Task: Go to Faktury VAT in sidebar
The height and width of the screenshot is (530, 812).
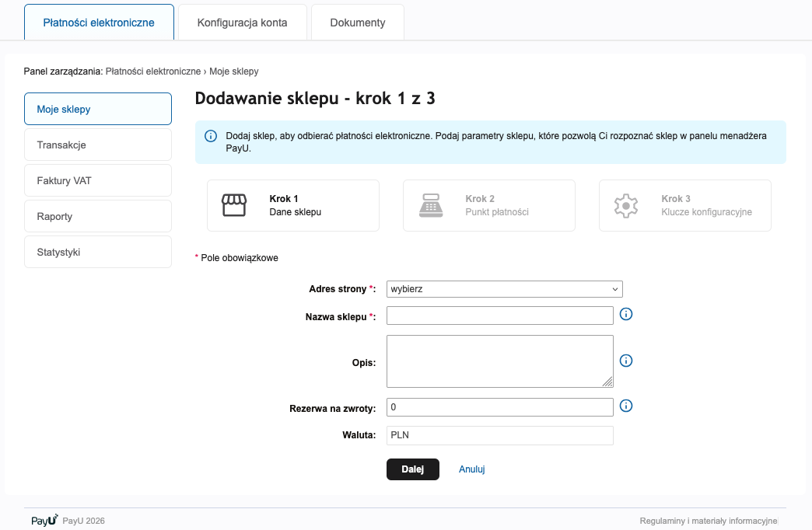Action: point(98,180)
